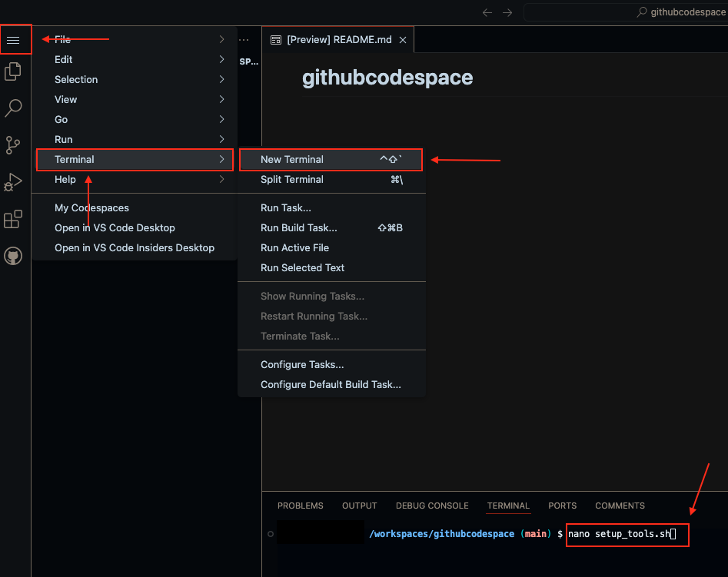Open the Search view in activity bar
The width and height of the screenshot is (728, 577).
(x=13, y=108)
